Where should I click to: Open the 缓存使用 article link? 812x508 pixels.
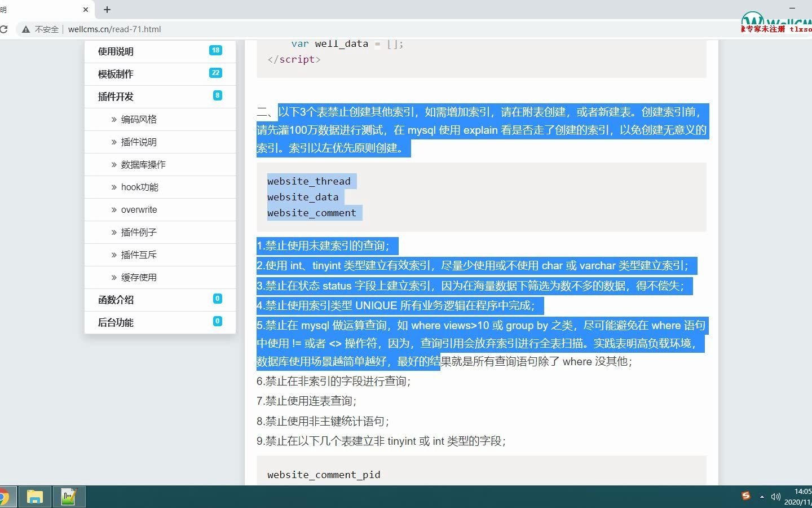(139, 277)
